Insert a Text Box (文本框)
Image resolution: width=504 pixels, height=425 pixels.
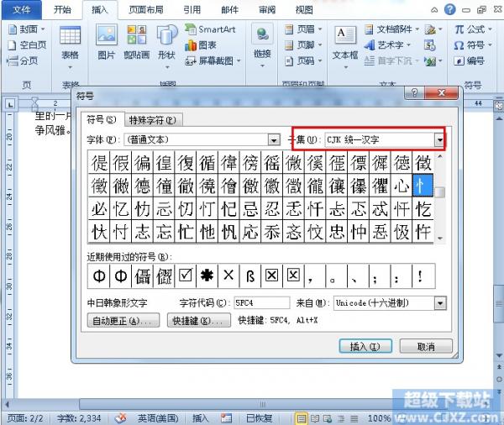(x=345, y=47)
